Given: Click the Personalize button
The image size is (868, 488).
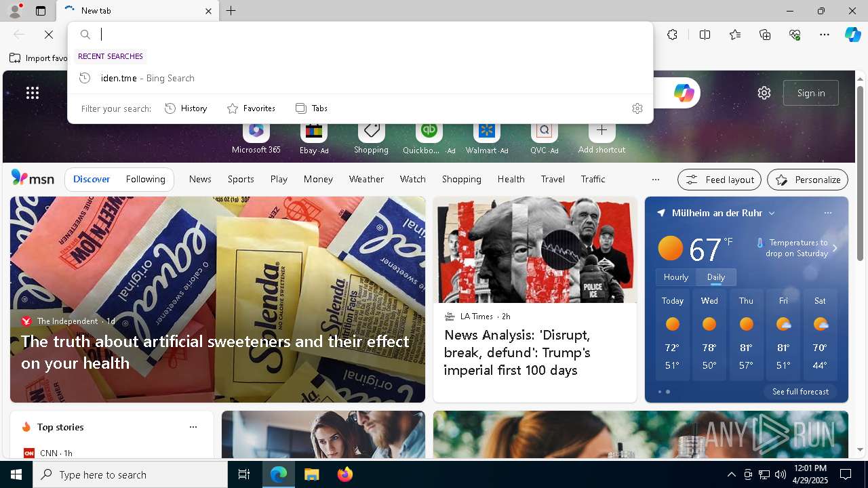Looking at the screenshot, I should click(808, 180).
